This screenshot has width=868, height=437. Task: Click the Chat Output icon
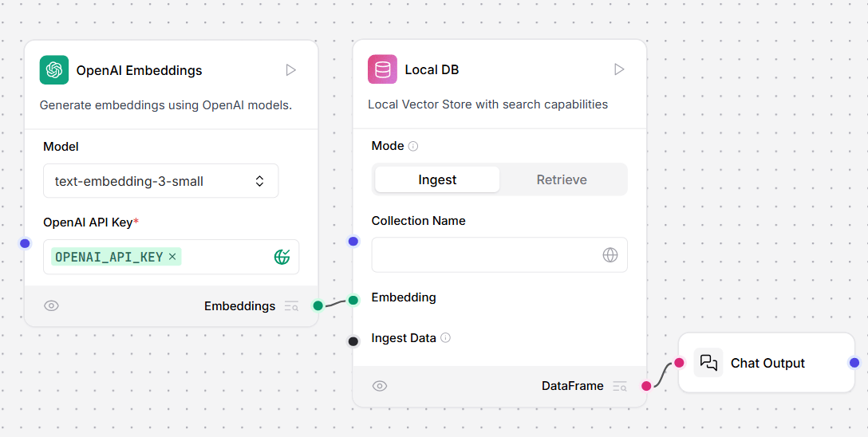tap(708, 362)
